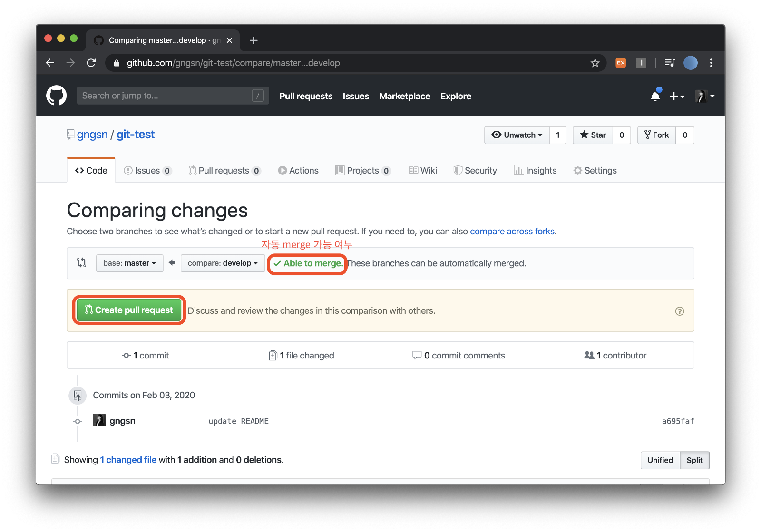Open the gngsn commit author link

click(x=122, y=421)
